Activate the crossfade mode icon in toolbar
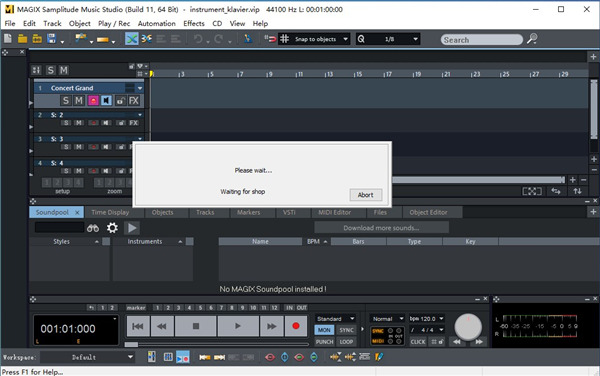600x376 pixels. (132, 39)
